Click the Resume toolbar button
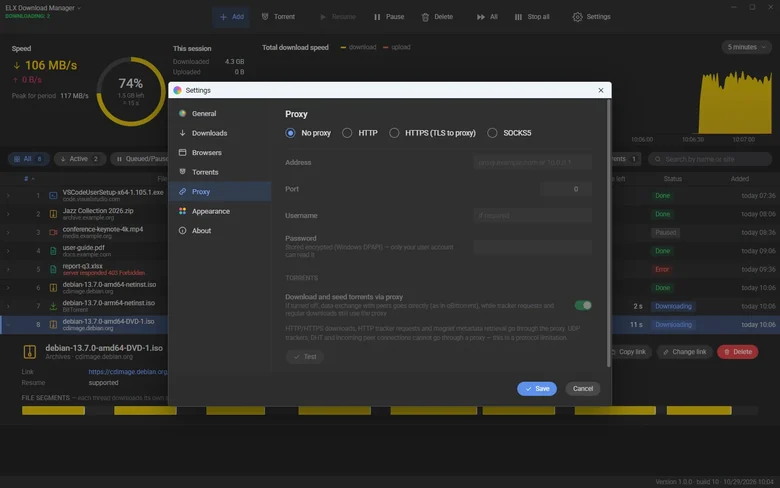This screenshot has height=488, width=780. coord(338,17)
